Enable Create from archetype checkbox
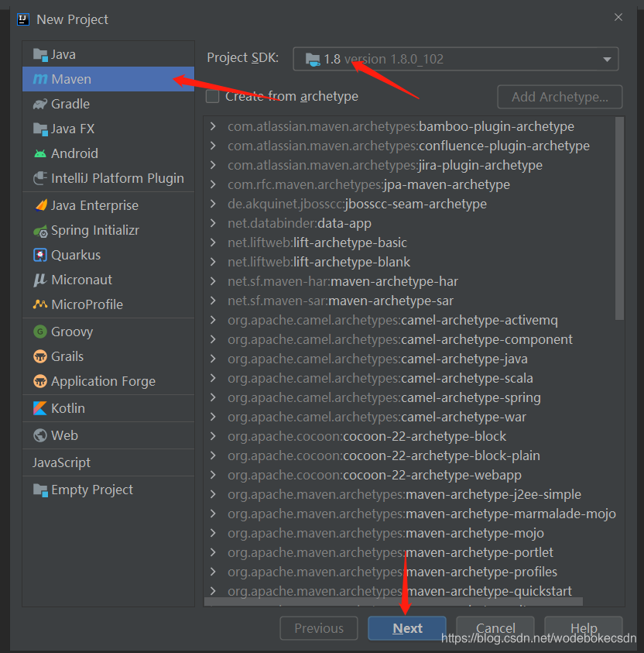The image size is (644, 653). click(213, 96)
